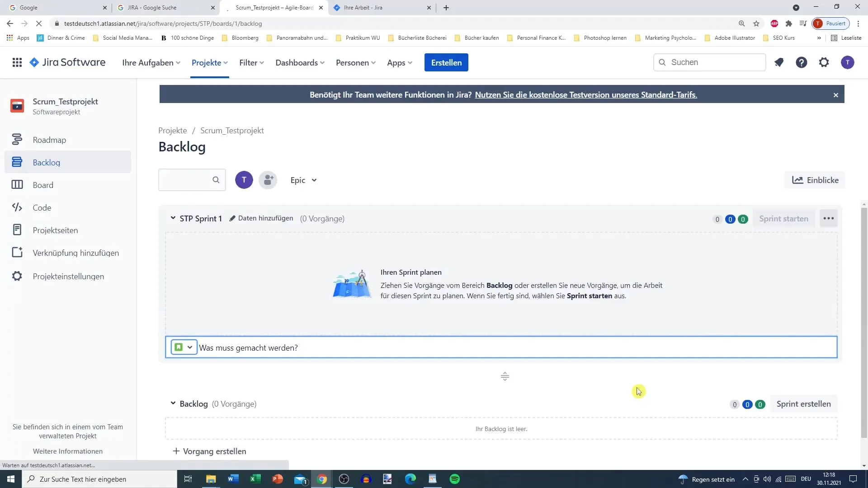Open the AdBlock extension icon
868x488 pixels.
[774, 23]
